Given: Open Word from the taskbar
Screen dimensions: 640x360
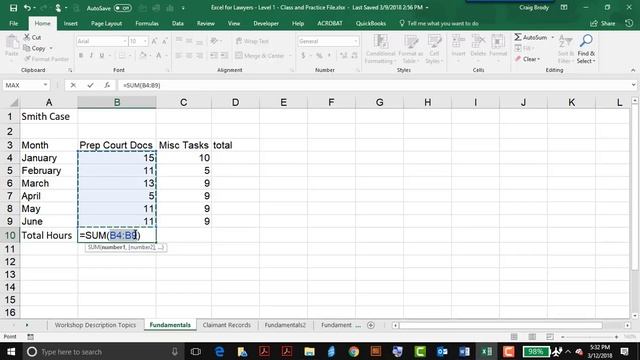Looking at the screenshot, I should (x=464, y=351).
